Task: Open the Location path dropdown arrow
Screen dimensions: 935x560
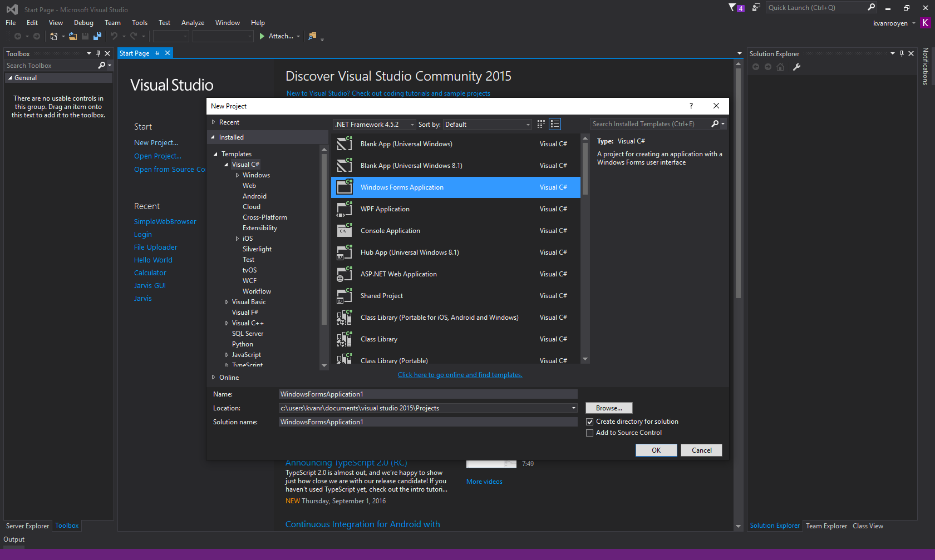Action: click(x=573, y=408)
